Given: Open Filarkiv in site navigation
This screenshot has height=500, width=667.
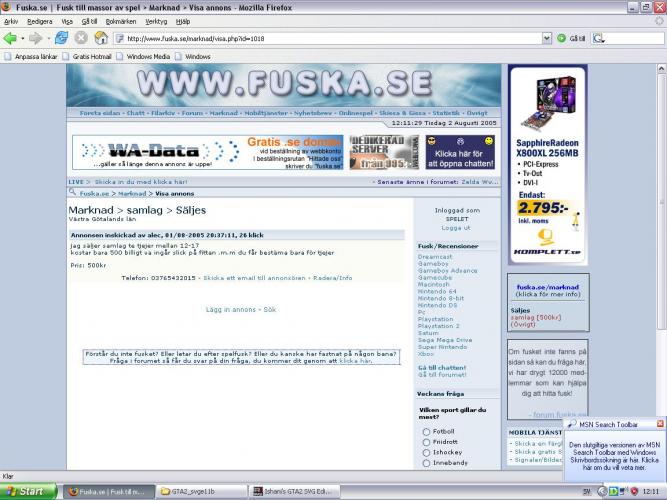Looking at the screenshot, I should 163,113.
